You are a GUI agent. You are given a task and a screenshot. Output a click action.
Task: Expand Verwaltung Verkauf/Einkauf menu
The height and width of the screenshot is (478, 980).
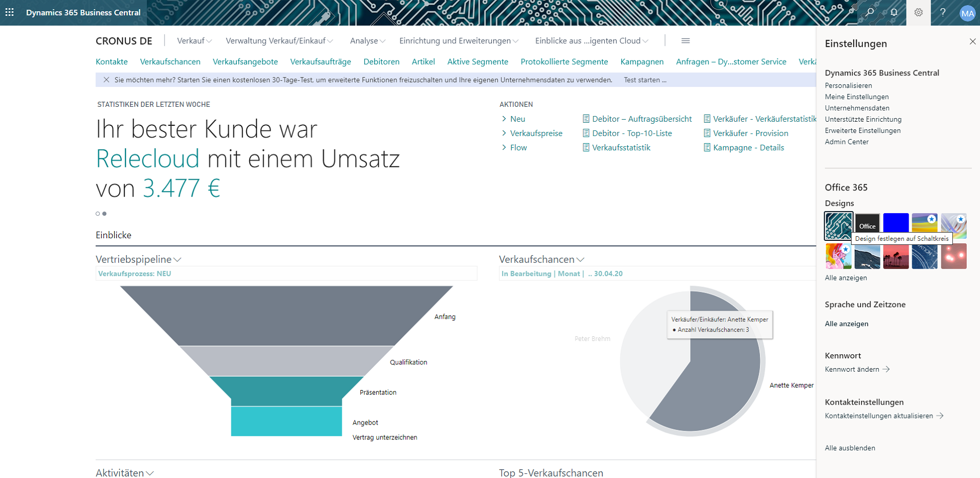coord(280,41)
